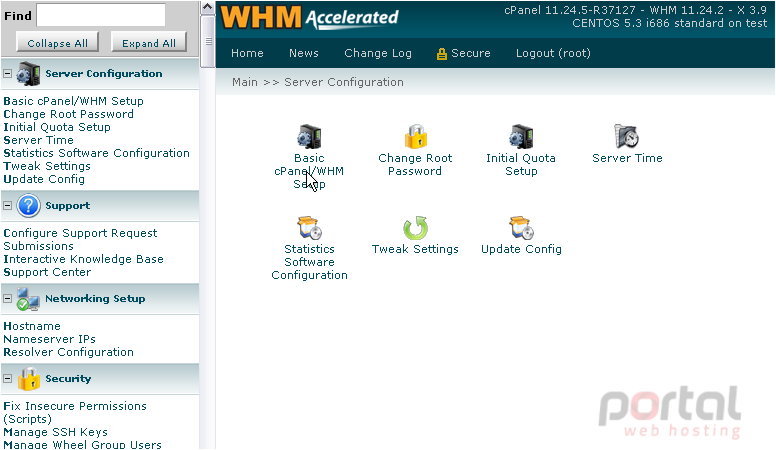Screen dimensions: 776x450
Task: Click the Statistics Software Configuration main panel label
Action: point(309,262)
